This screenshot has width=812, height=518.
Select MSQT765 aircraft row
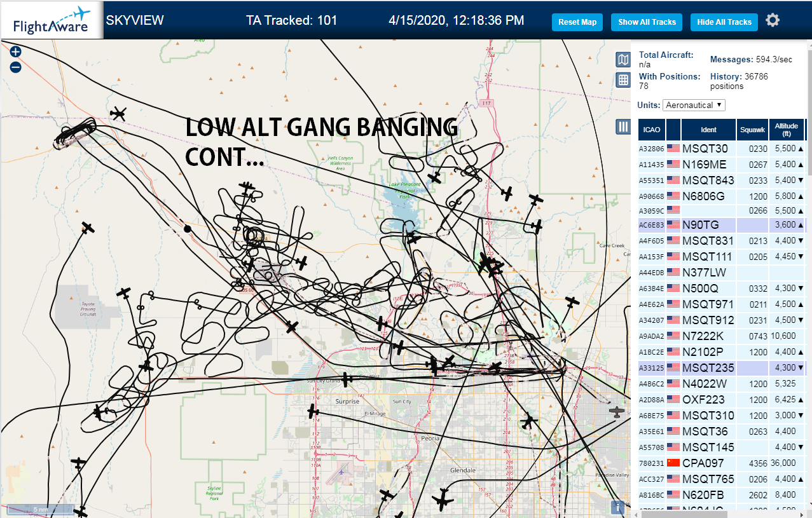[x=722, y=479]
